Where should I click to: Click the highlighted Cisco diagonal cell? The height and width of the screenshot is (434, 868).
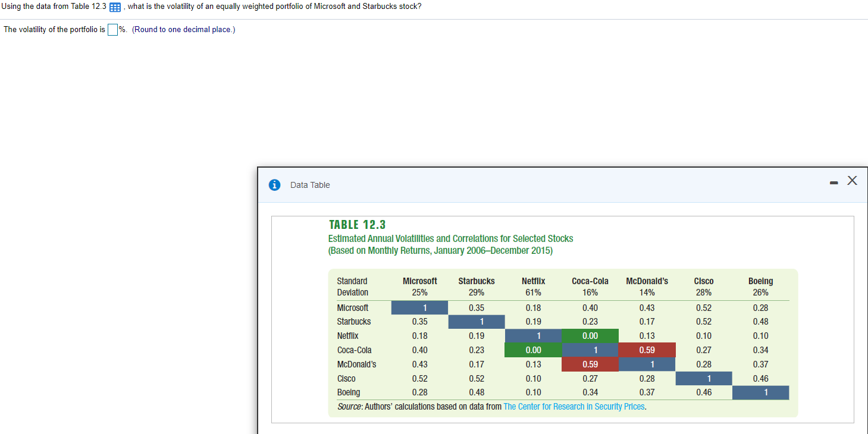(704, 378)
